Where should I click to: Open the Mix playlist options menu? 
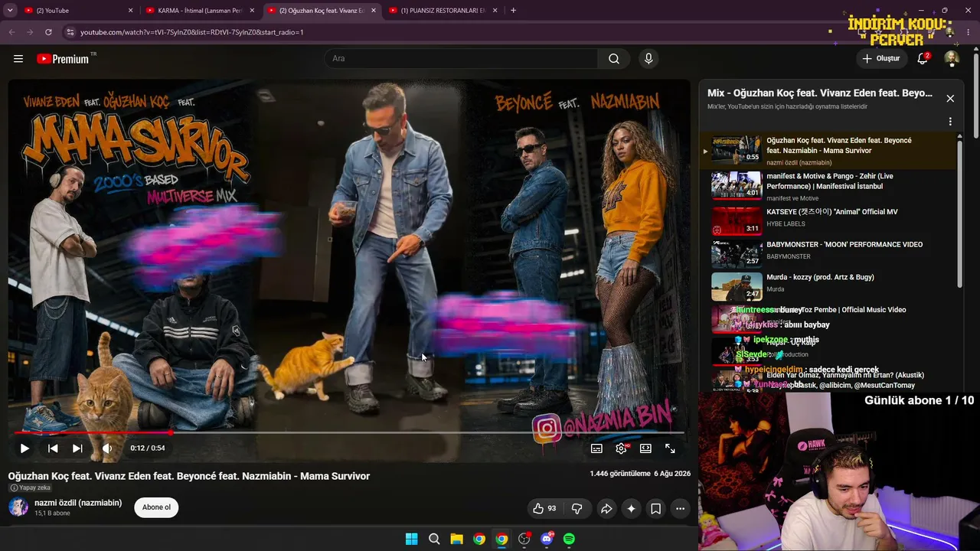click(x=950, y=122)
